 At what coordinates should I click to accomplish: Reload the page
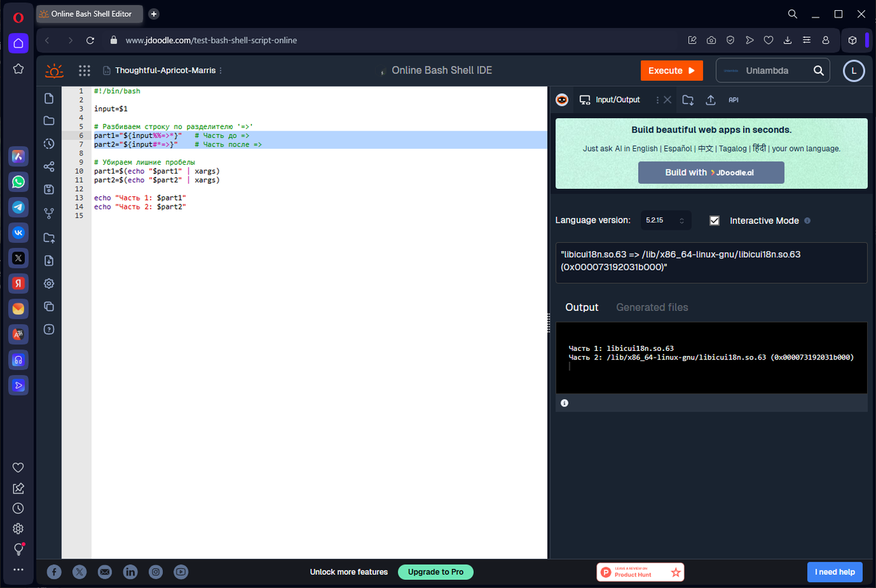pyautogui.click(x=91, y=40)
